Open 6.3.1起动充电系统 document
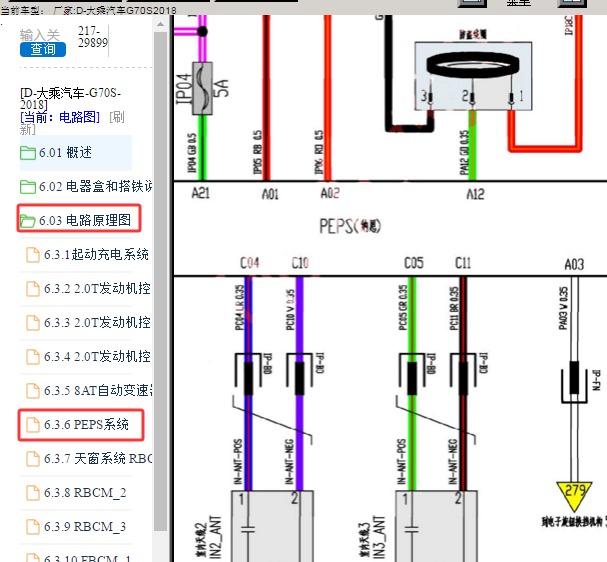607x562 pixels. [87, 255]
